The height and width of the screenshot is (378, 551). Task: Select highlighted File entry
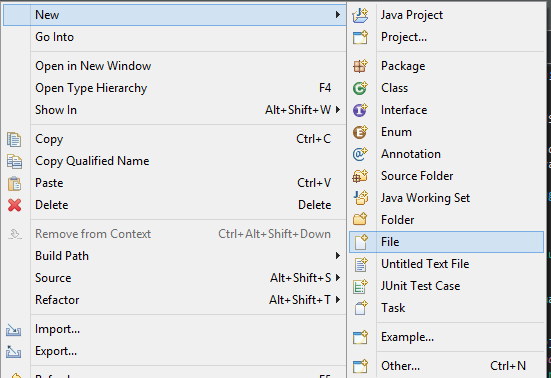(x=446, y=242)
